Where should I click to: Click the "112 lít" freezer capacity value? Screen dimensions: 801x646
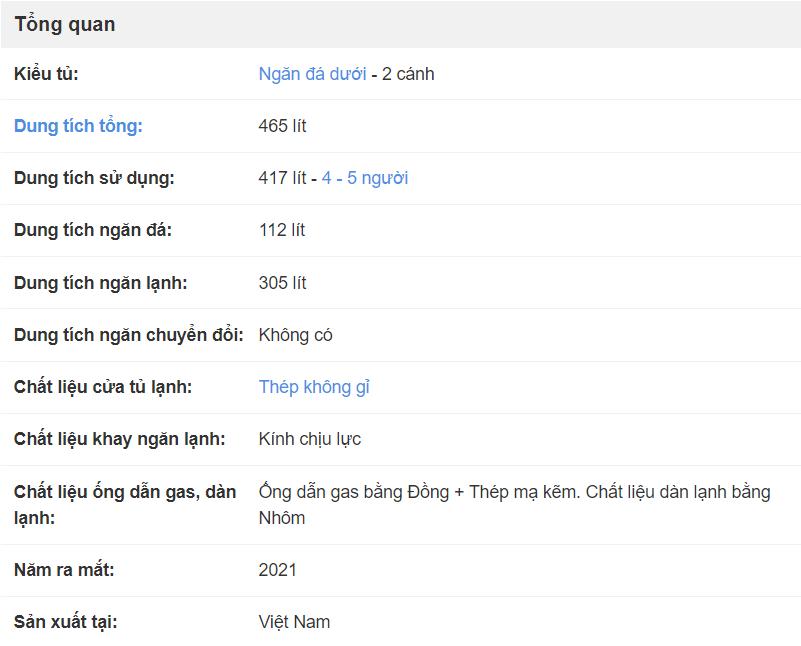(282, 230)
